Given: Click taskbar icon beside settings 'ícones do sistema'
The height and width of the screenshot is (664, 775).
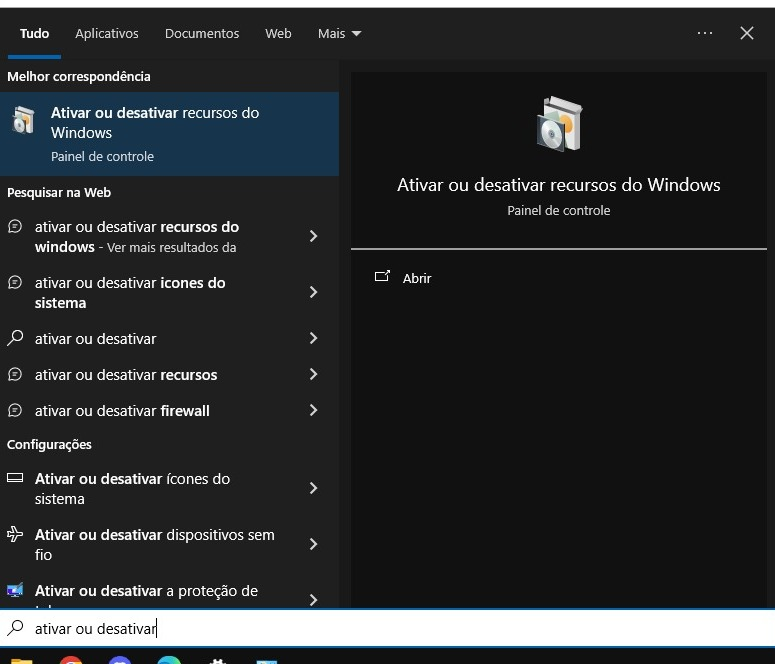Looking at the screenshot, I should [x=15, y=478].
